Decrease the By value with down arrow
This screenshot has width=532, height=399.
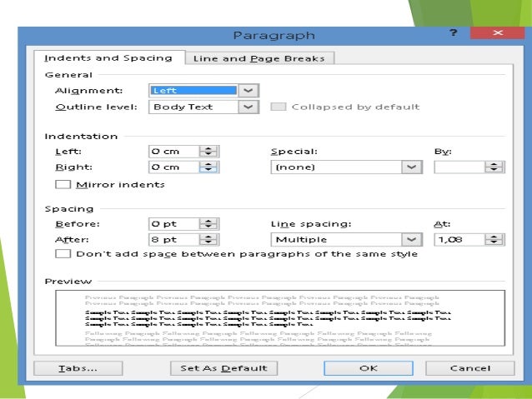[x=494, y=170]
